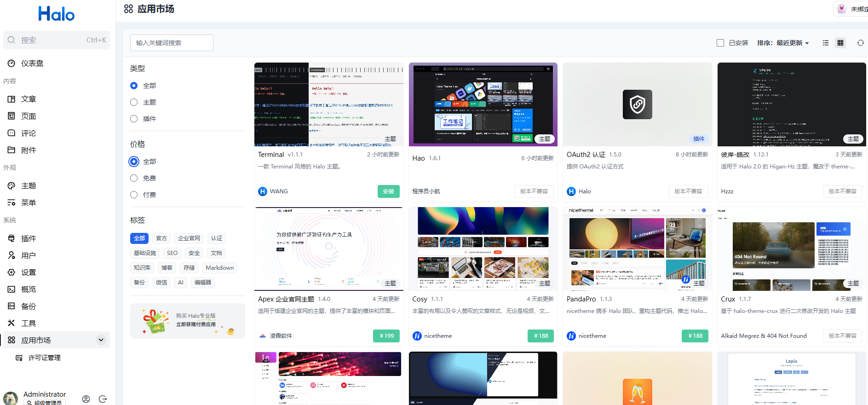Open the Halo logo home link
Image resolution: width=868 pixels, height=405 pixels.
point(57,14)
